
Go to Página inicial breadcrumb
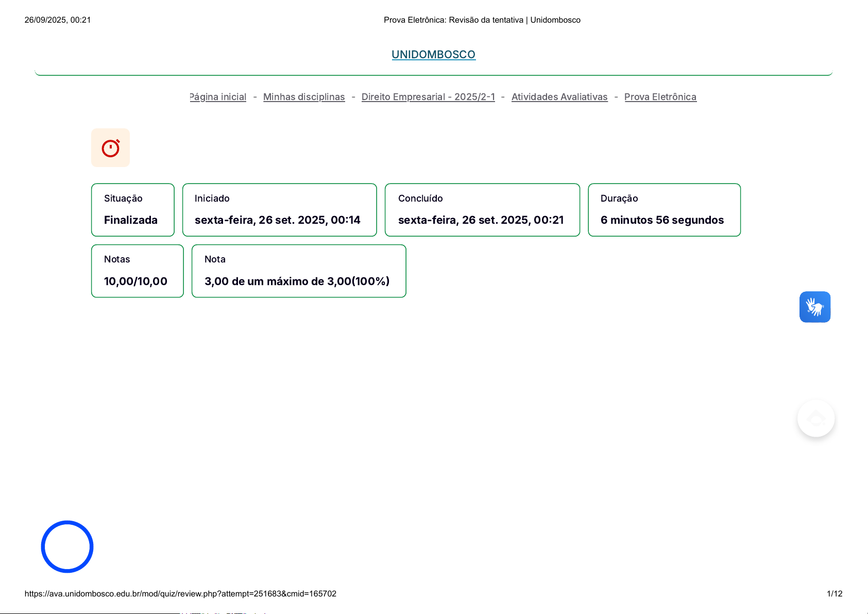click(x=218, y=97)
